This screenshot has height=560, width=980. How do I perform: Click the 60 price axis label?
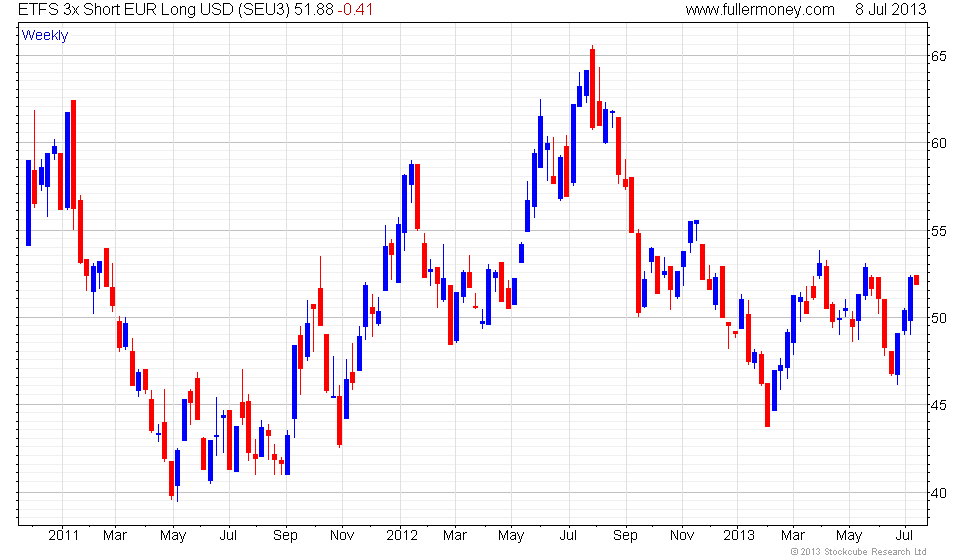(x=939, y=143)
